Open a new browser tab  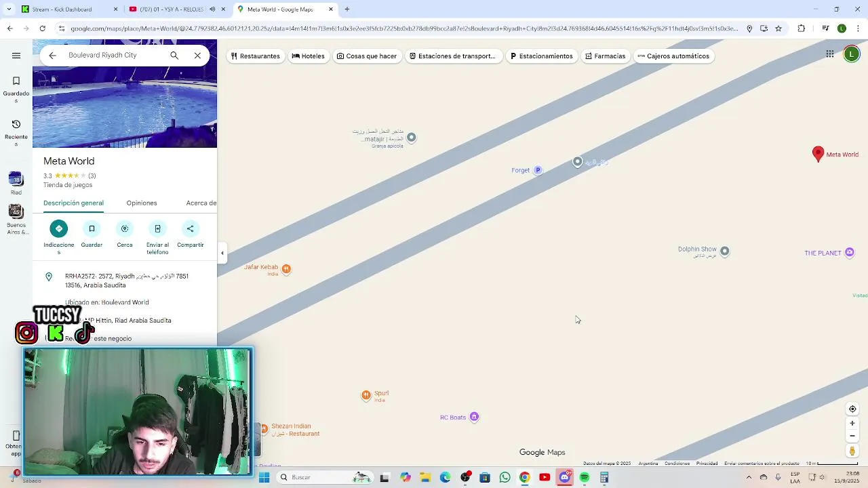347,9
